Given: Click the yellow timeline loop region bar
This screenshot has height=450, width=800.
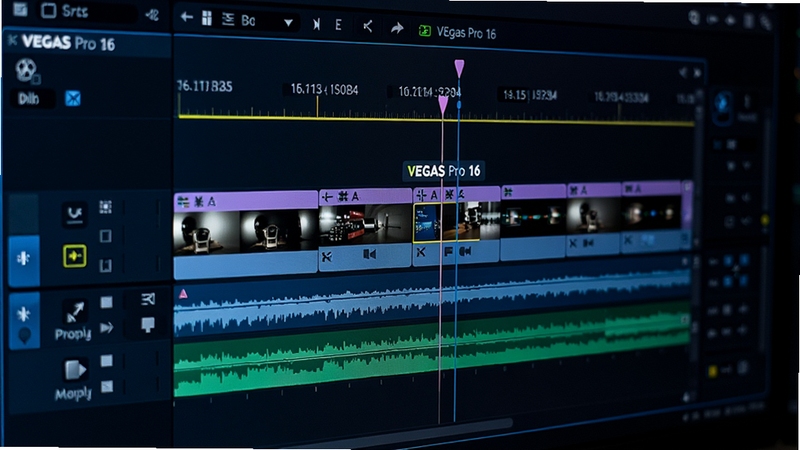Looking at the screenshot, I should click(436, 119).
